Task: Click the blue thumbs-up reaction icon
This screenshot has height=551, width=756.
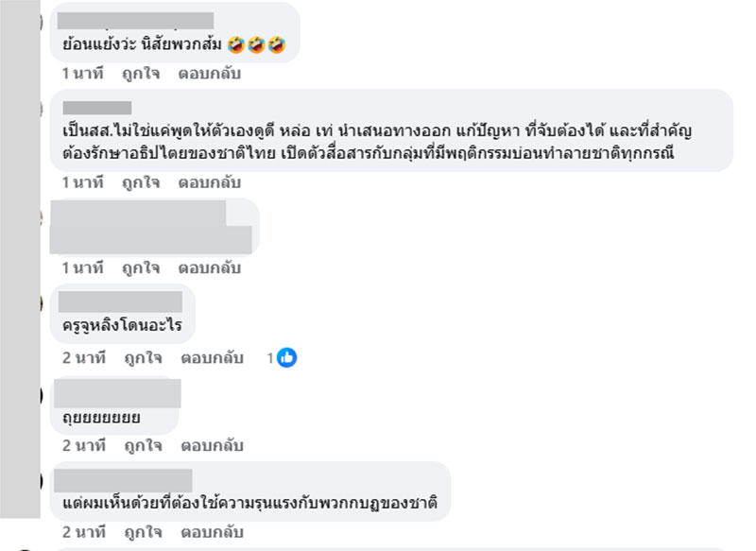Action: click(287, 358)
